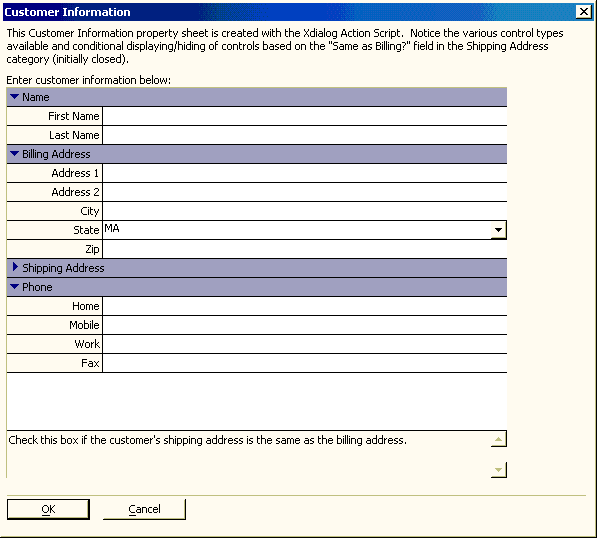The image size is (597, 538).
Task: Close the Customer Information dialog
Action: [584, 12]
